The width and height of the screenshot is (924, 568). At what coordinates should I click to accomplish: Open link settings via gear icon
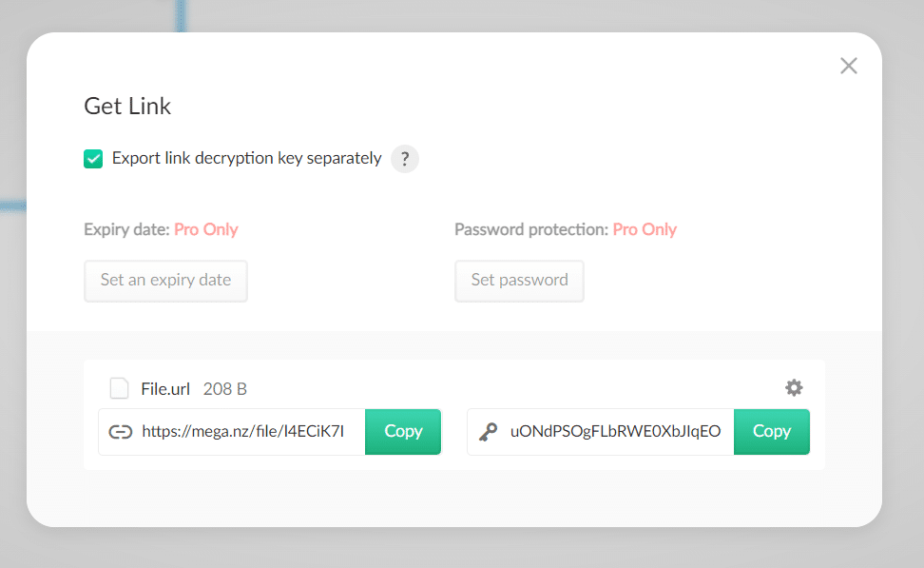tap(794, 387)
